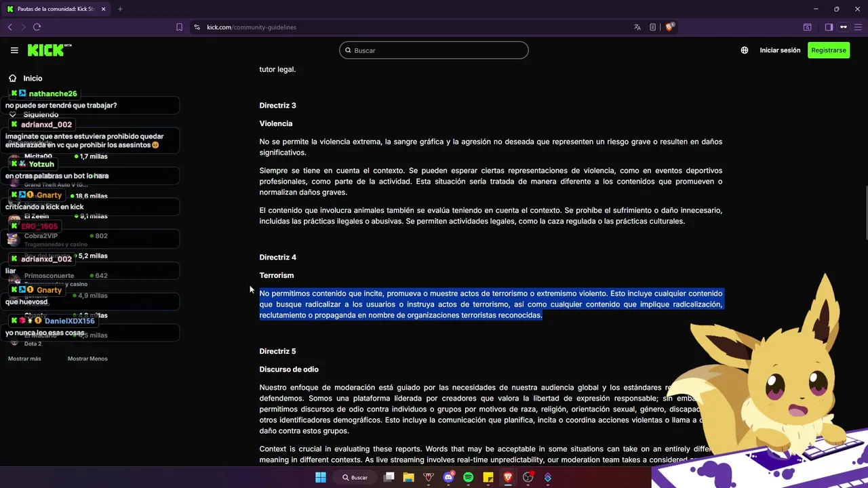Screen dimensions: 868x488
Task: Focus the Buscar search field on Kick
Action: point(434,50)
